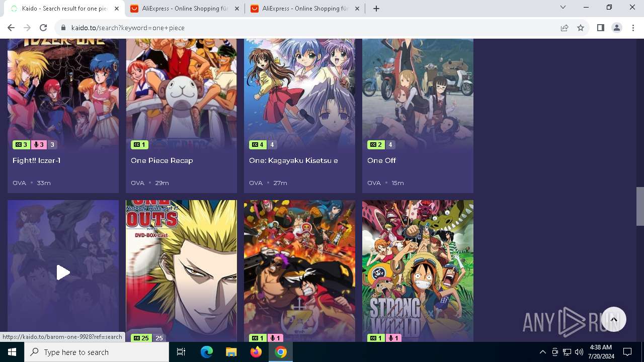Launch Firefox from taskbar
Viewport: 644px width, 362px height.
pos(256,352)
